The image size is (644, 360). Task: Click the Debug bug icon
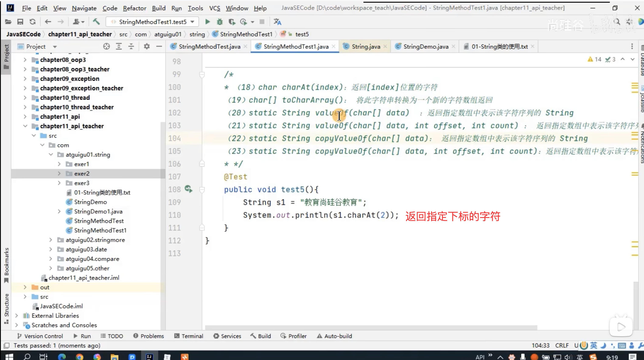[220, 22]
